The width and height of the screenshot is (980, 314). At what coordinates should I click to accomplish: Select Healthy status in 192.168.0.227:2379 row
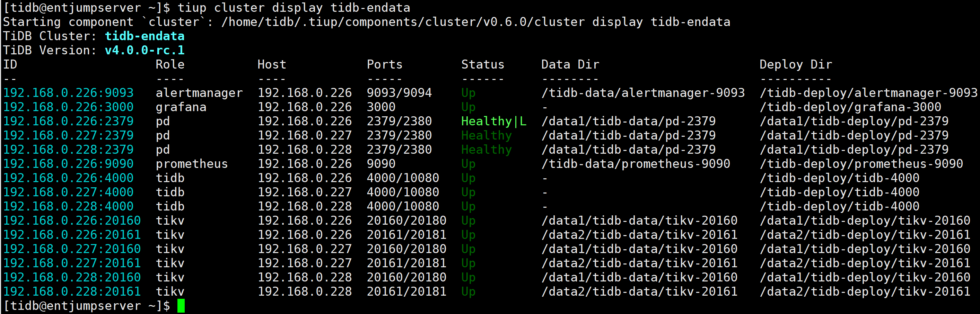487,135
